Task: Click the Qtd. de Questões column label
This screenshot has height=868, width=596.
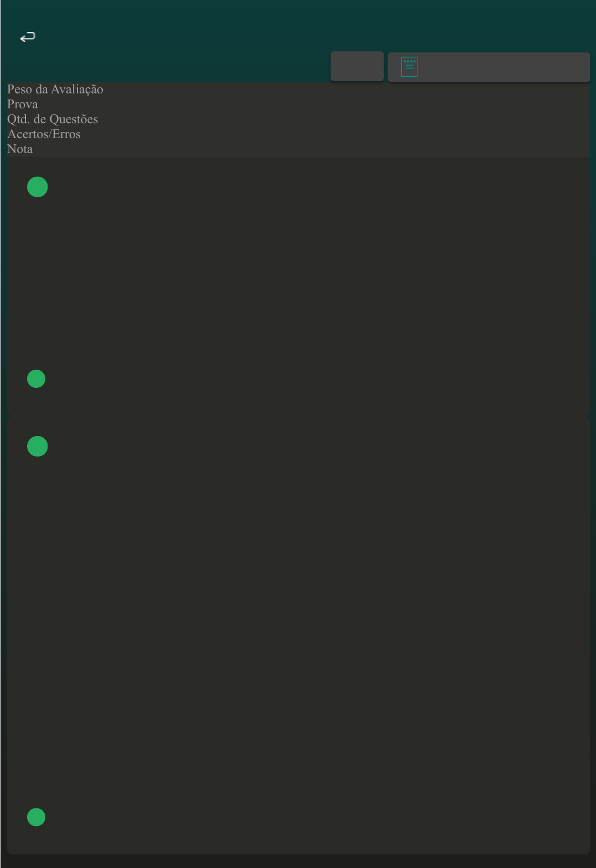Action: [53, 119]
